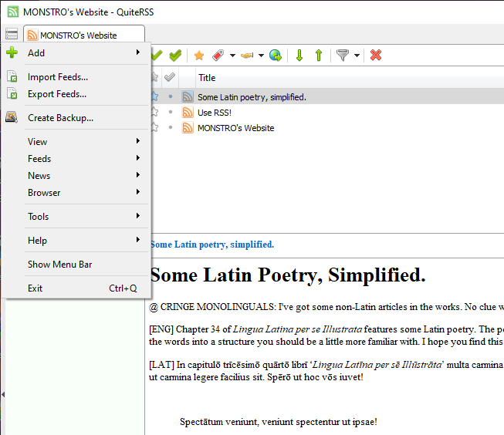Star the MONSTRO's Website news item
Screen dimensions: 504x435
click(x=154, y=127)
